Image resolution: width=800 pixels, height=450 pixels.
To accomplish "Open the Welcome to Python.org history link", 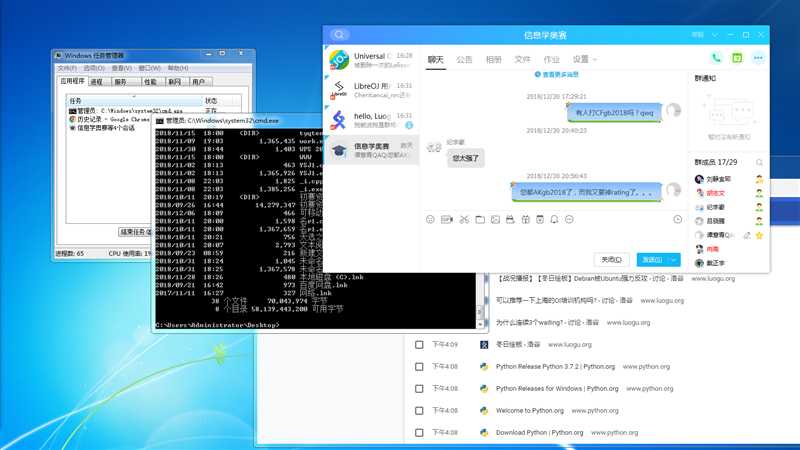I will (530, 411).
